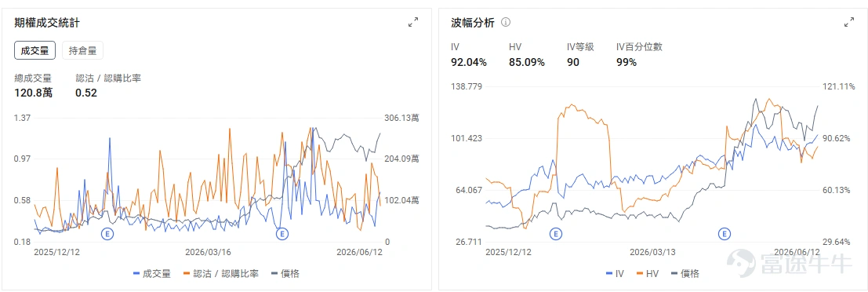This screenshot has height=292, width=868.
Task: Click first earnings E marker in volume chart
Action: (107, 234)
